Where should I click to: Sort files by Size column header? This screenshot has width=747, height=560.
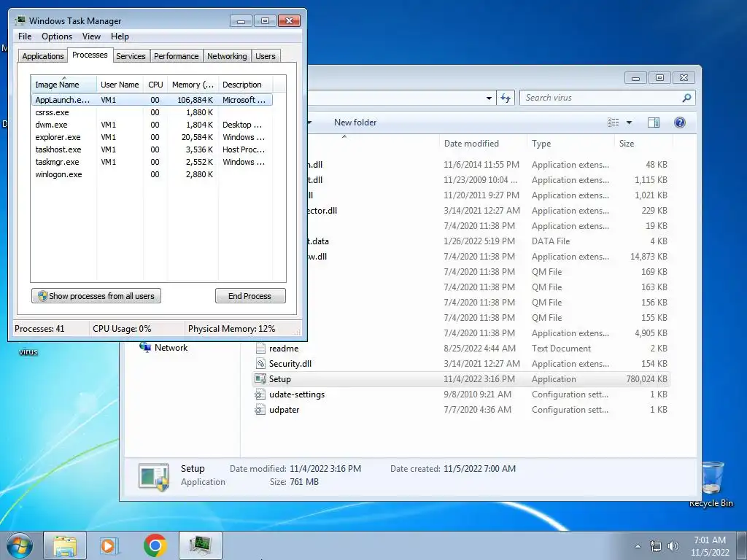click(x=643, y=144)
